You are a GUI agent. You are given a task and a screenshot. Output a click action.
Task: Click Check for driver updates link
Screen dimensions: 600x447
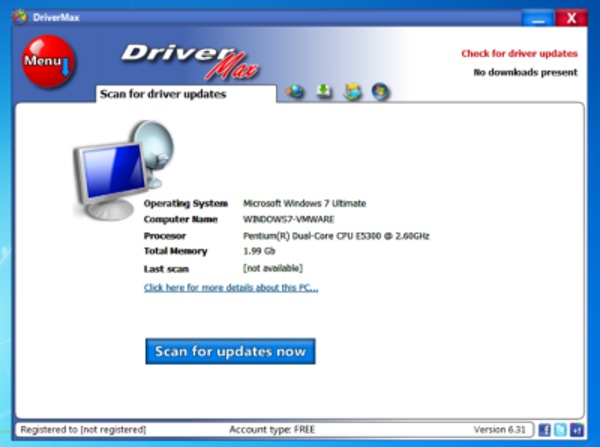[x=519, y=54]
